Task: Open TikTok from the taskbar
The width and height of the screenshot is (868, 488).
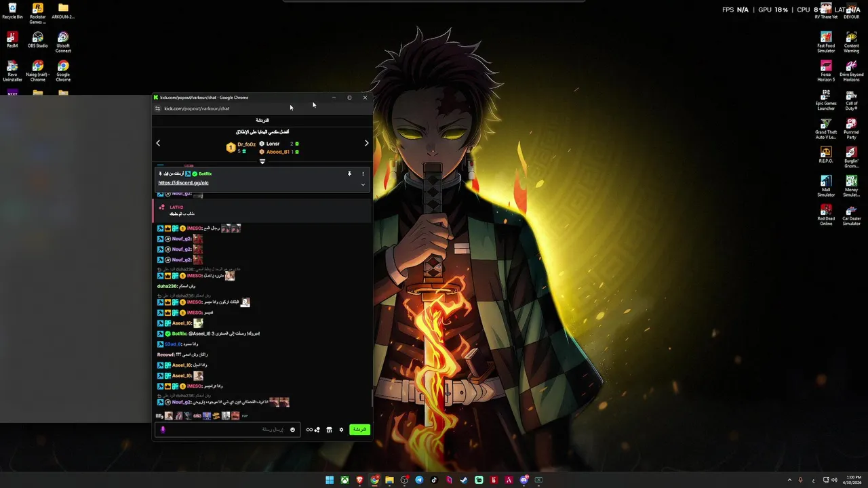Action: (x=434, y=480)
